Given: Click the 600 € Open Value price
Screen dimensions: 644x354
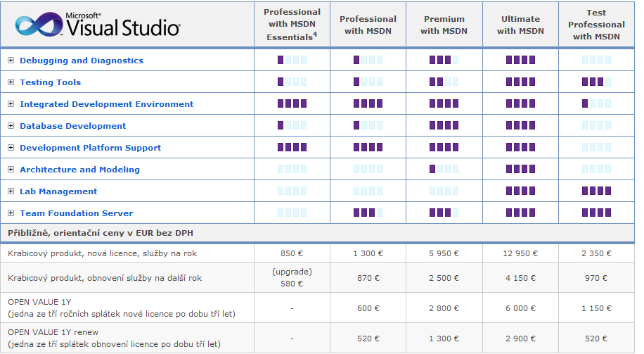Looking at the screenshot, I should click(x=368, y=308).
